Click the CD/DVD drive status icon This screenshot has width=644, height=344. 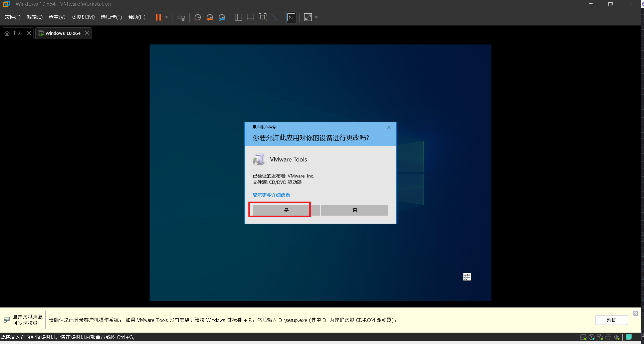(x=592, y=337)
